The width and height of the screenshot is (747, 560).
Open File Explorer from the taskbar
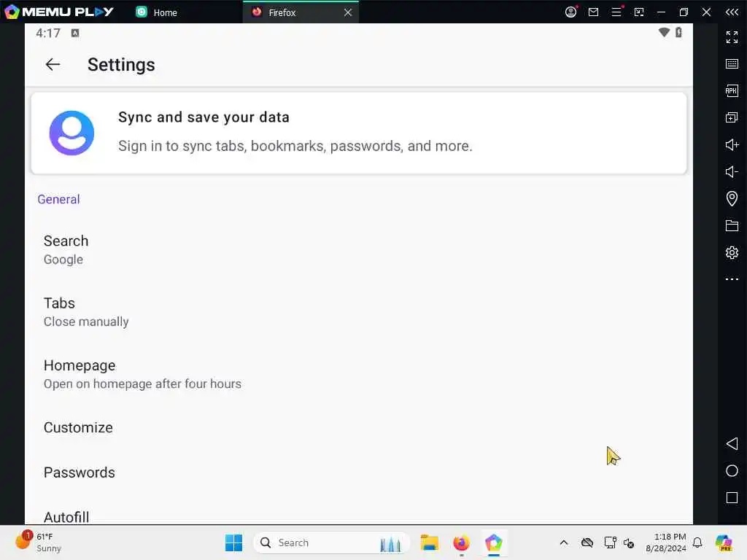pyautogui.click(x=429, y=542)
